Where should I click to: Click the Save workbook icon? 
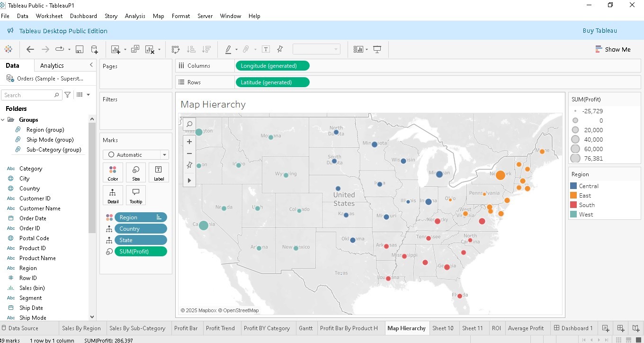pyautogui.click(x=80, y=49)
